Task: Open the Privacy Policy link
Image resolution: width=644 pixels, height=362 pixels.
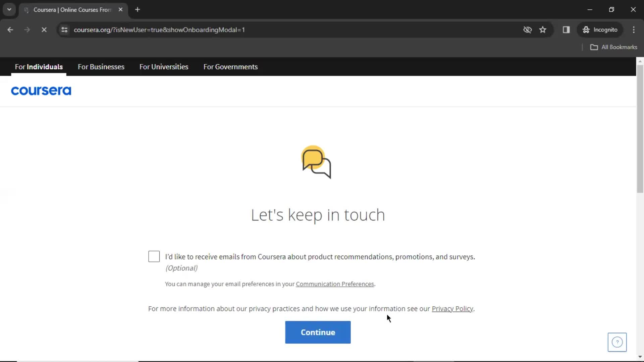Action: (452, 308)
